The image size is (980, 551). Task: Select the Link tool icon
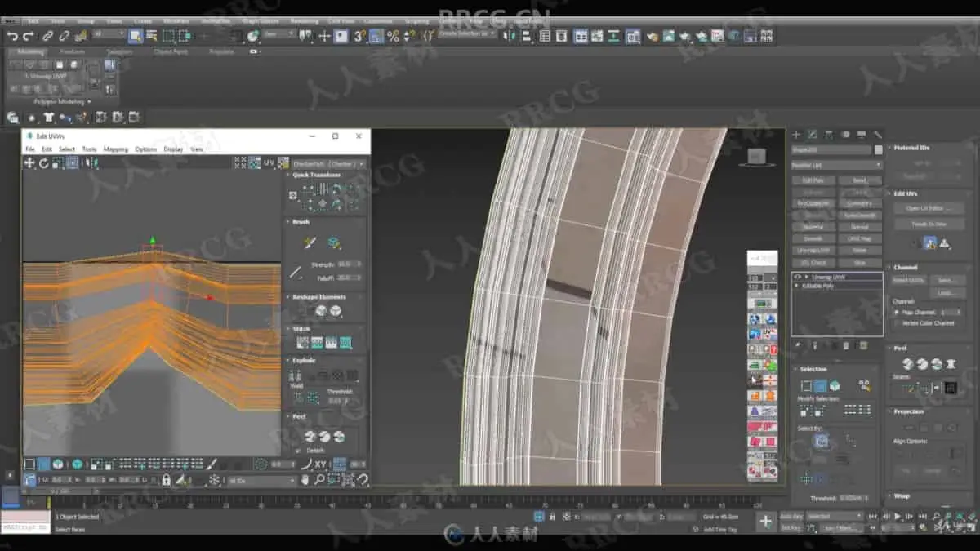48,36
